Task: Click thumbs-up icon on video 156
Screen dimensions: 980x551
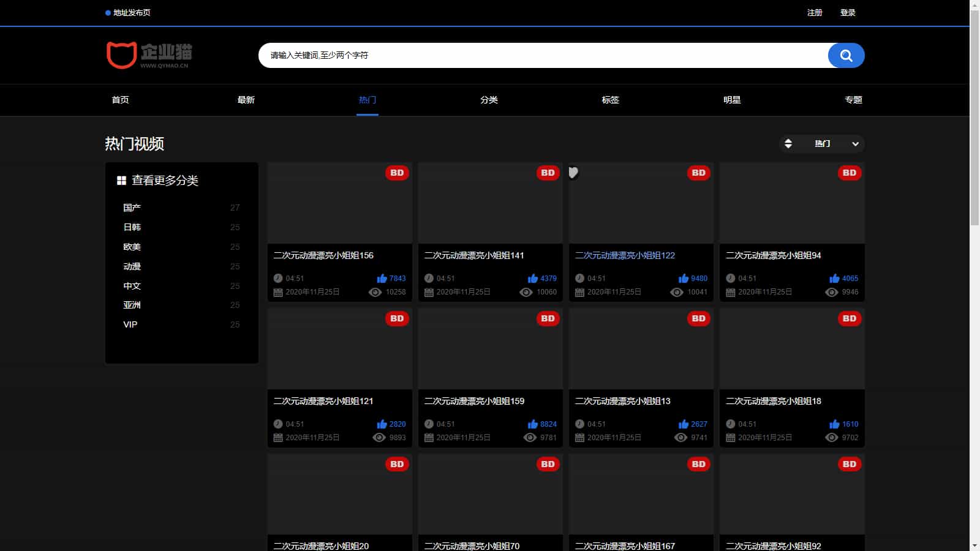Action: tap(382, 279)
